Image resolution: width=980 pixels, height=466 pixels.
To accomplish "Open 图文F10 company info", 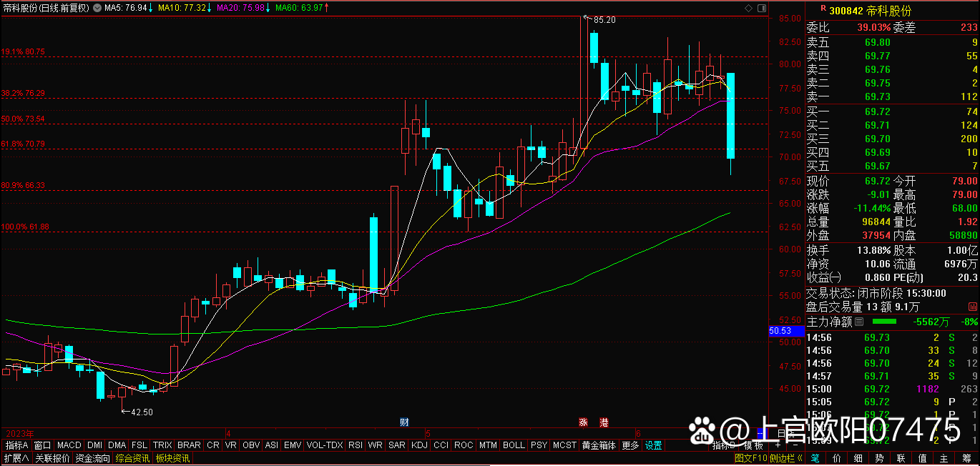I will [750, 458].
